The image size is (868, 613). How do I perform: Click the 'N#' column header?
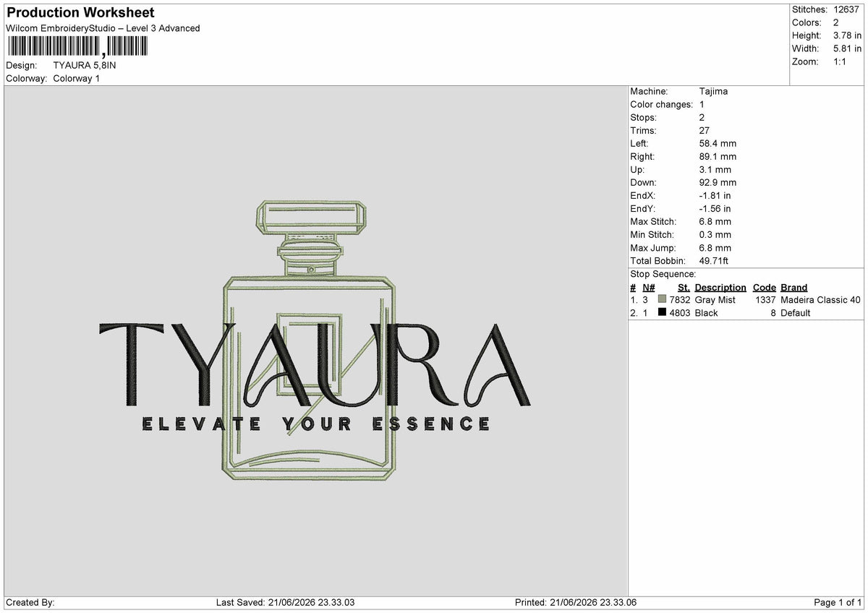[649, 287]
